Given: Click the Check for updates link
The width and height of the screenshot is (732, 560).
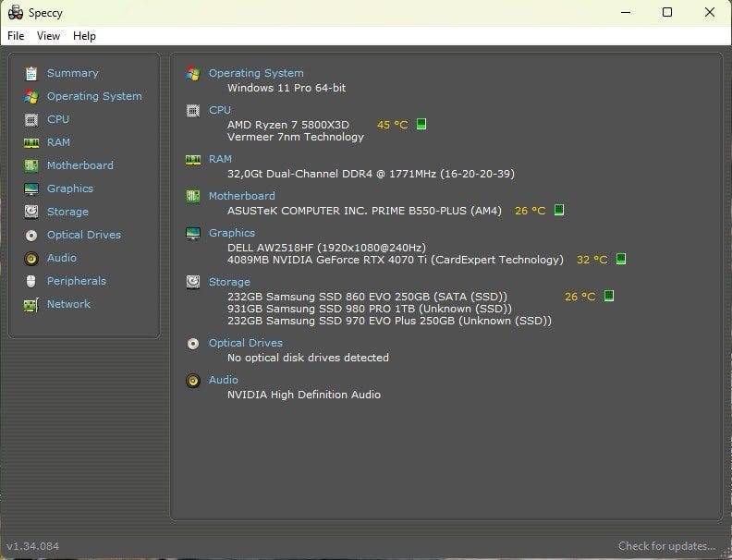Looking at the screenshot, I should pos(666,546).
